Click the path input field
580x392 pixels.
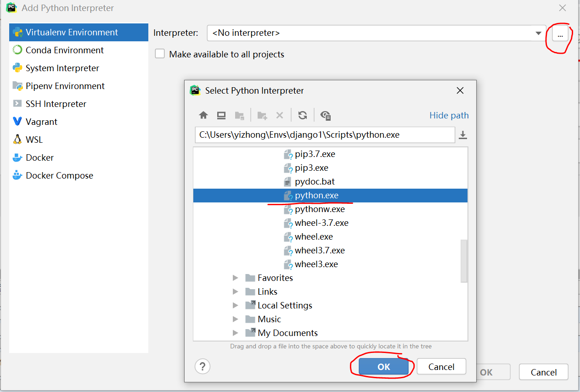[x=325, y=135]
